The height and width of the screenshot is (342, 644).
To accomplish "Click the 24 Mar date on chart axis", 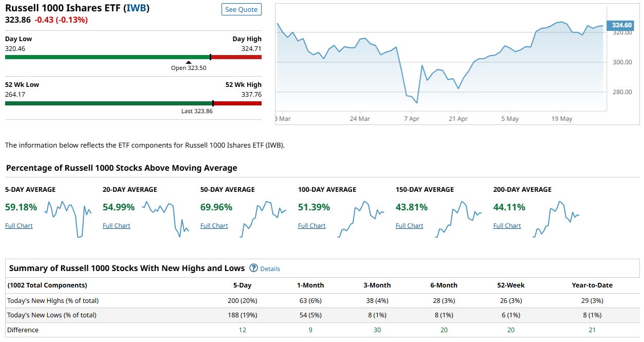I will tap(360, 119).
